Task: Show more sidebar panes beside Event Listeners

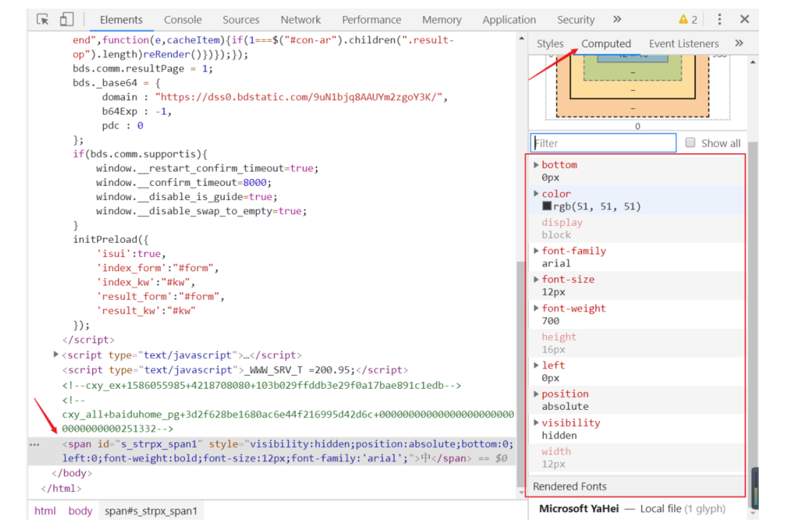Action: point(739,43)
